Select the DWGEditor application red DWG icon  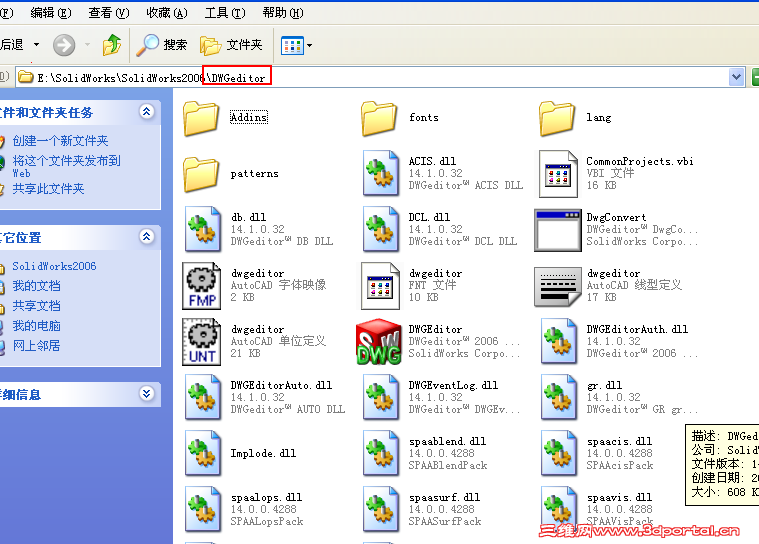click(379, 342)
